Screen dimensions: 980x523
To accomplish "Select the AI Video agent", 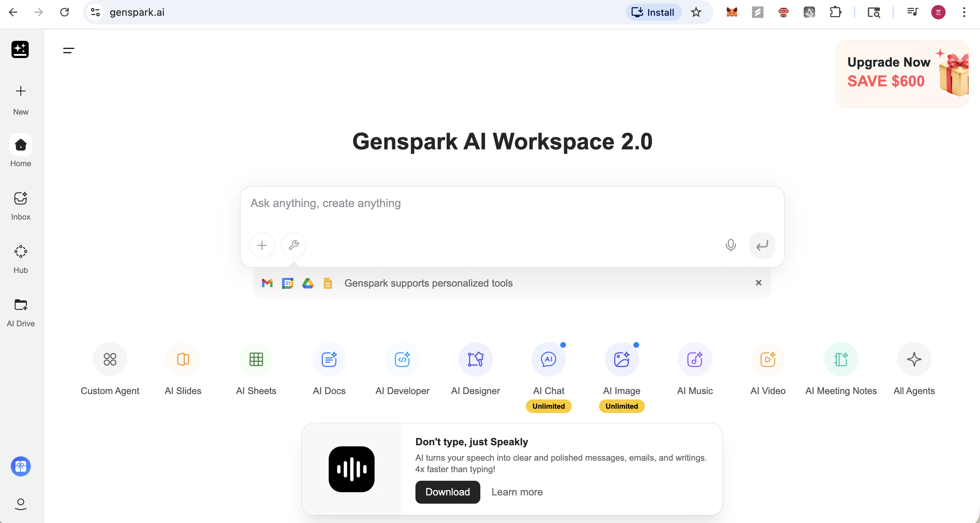I will pyautogui.click(x=768, y=359).
